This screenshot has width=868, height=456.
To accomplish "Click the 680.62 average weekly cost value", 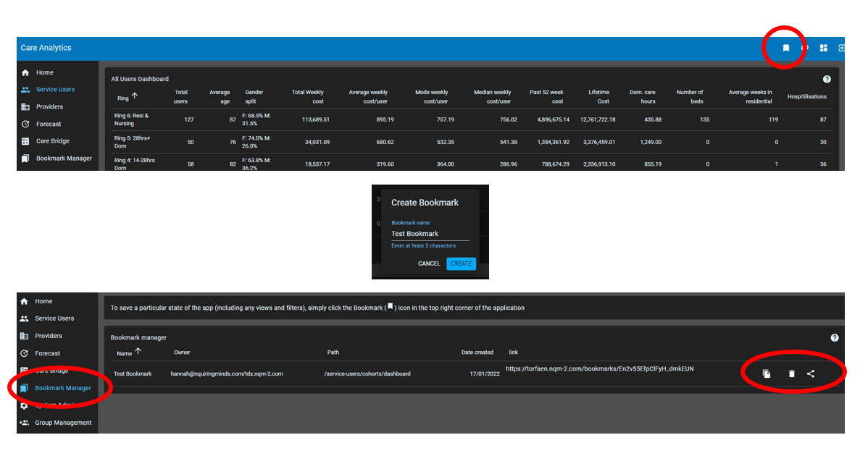I will pyautogui.click(x=385, y=142).
